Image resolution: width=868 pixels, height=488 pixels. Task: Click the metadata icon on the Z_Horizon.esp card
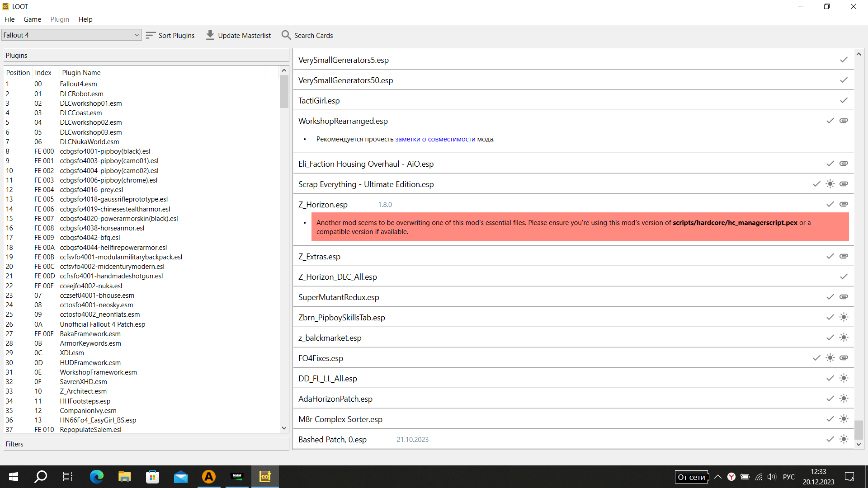(x=844, y=204)
